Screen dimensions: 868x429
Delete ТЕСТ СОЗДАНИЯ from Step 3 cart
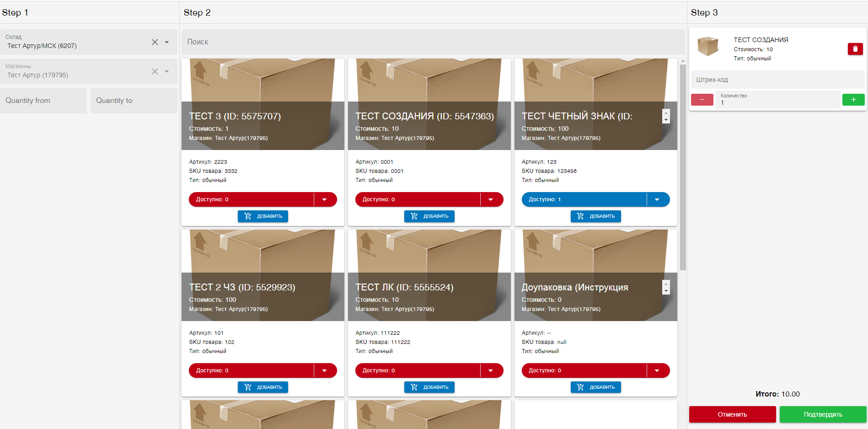coord(855,49)
